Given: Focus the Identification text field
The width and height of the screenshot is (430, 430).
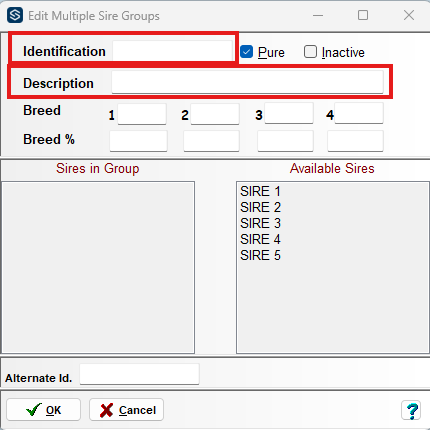Looking at the screenshot, I should 172,51.
